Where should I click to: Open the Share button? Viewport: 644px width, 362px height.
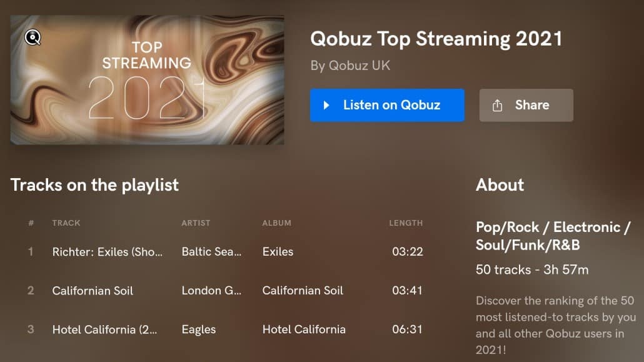click(x=526, y=105)
